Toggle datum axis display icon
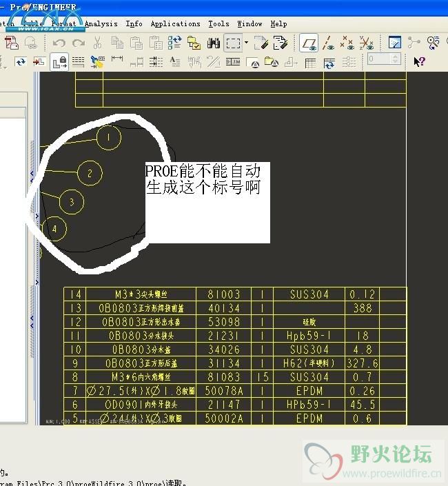Screen dimensions: 448x486 pos(328,43)
